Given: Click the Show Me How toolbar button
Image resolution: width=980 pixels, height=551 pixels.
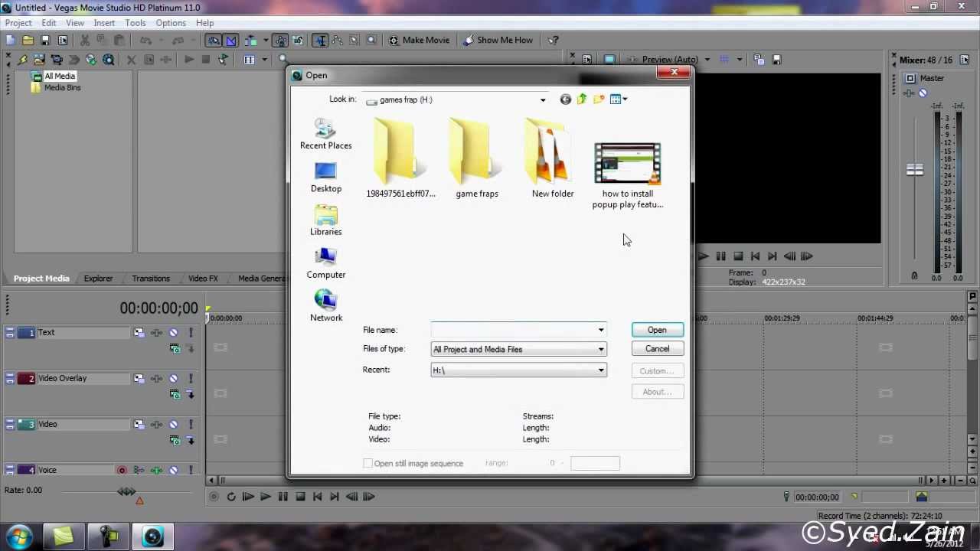Looking at the screenshot, I should 497,40.
